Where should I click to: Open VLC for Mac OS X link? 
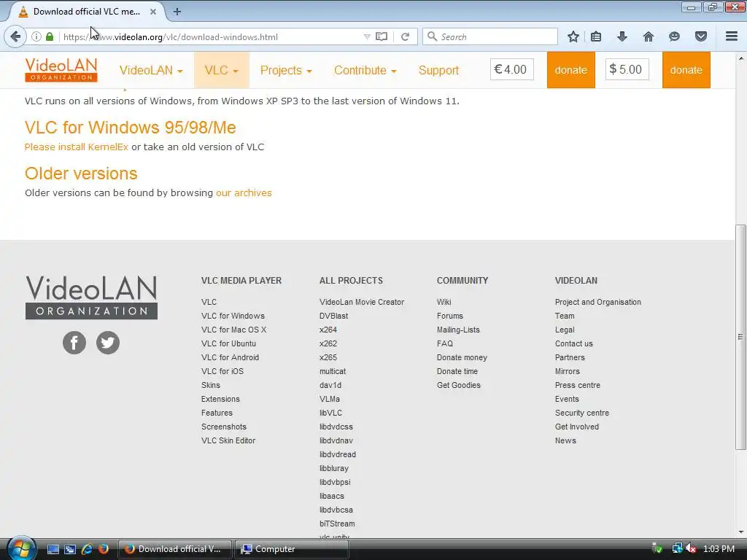click(x=233, y=330)
